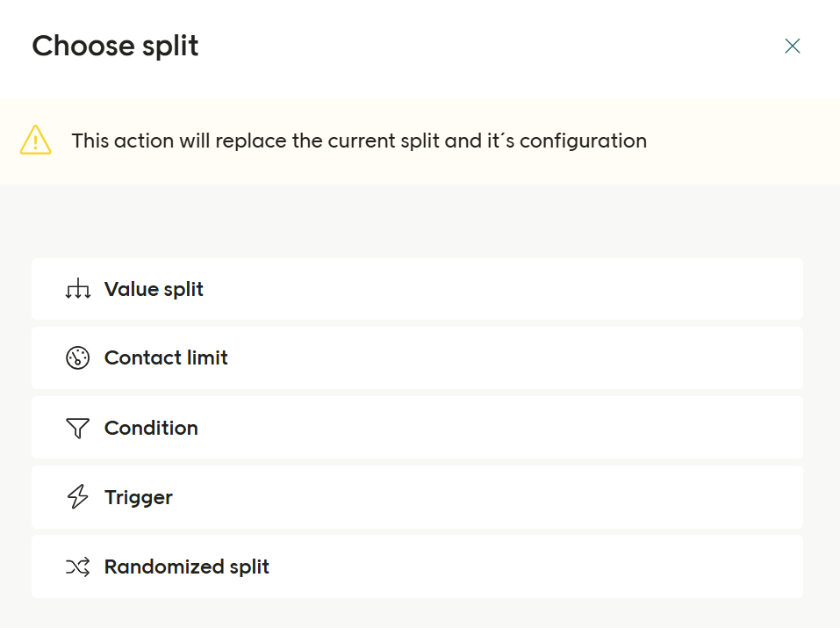
Task: Click the "Choose split" dialog heading
Action: click(115, 46)
